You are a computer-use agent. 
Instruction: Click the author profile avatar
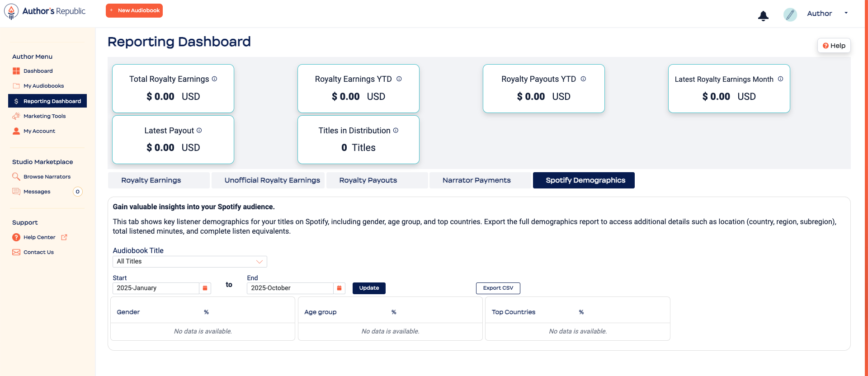pos(790,14)
